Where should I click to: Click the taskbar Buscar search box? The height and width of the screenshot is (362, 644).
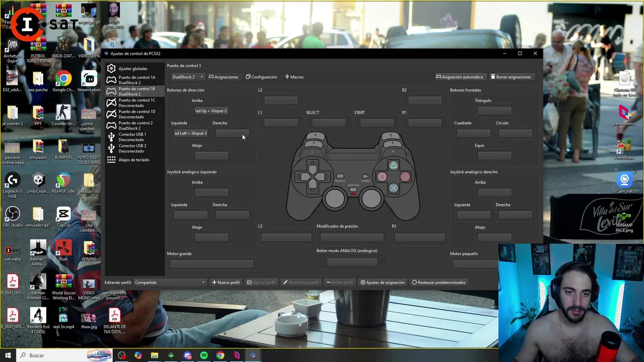pos(64,355)
